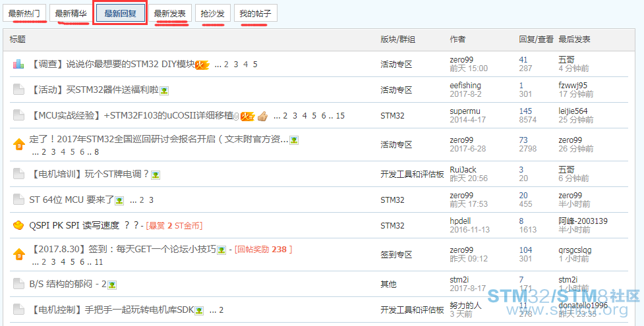Viewport: 644px width, 326px height.
Task: Open the 最新精华 tab
Action: [x=71, y=14]
